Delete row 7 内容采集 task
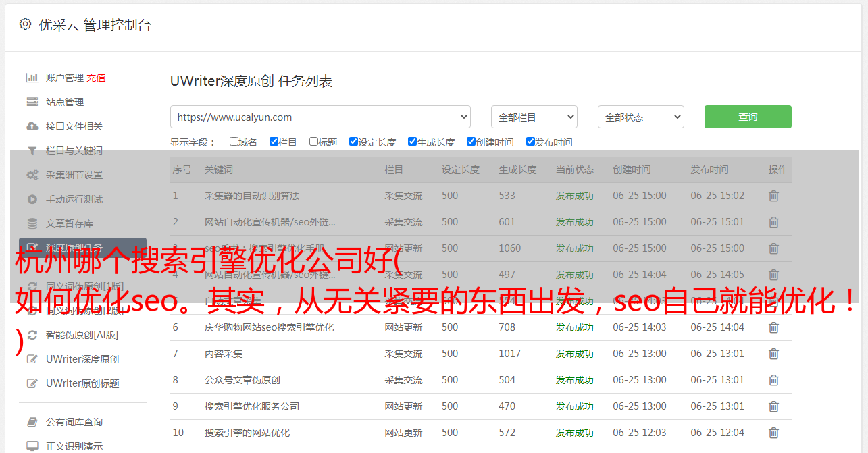 [774, 354]
